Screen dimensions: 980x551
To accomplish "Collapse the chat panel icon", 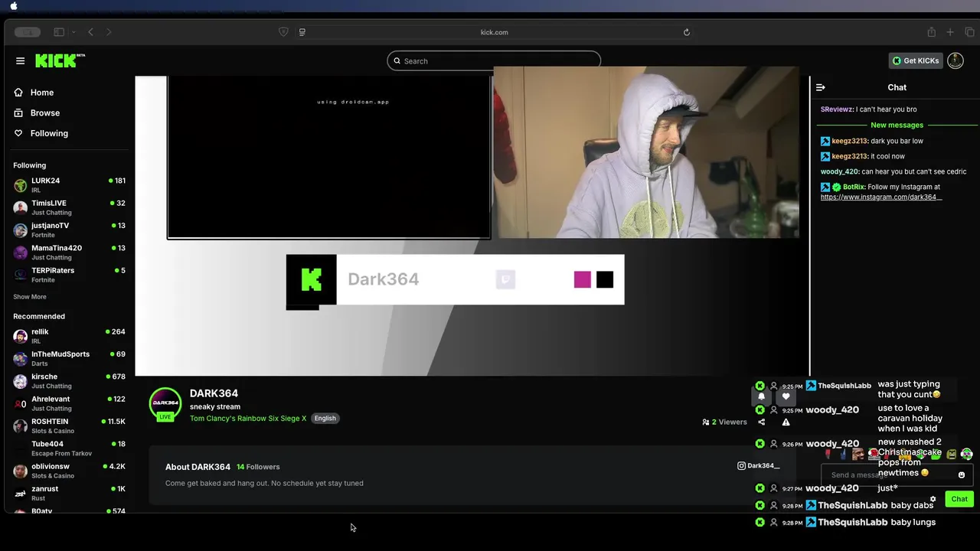I will 821,87.
